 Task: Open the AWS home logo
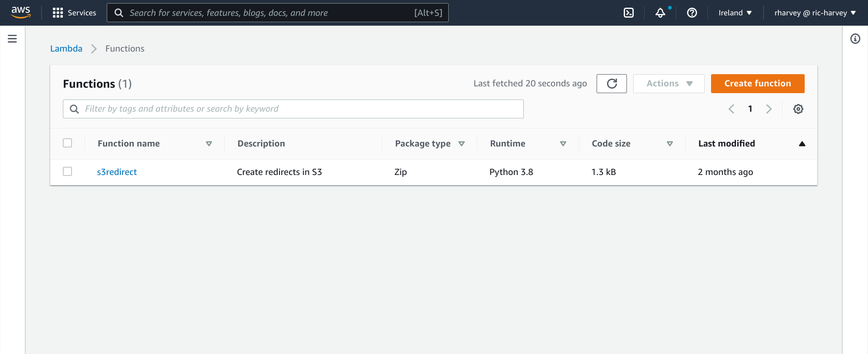(21, 13)
